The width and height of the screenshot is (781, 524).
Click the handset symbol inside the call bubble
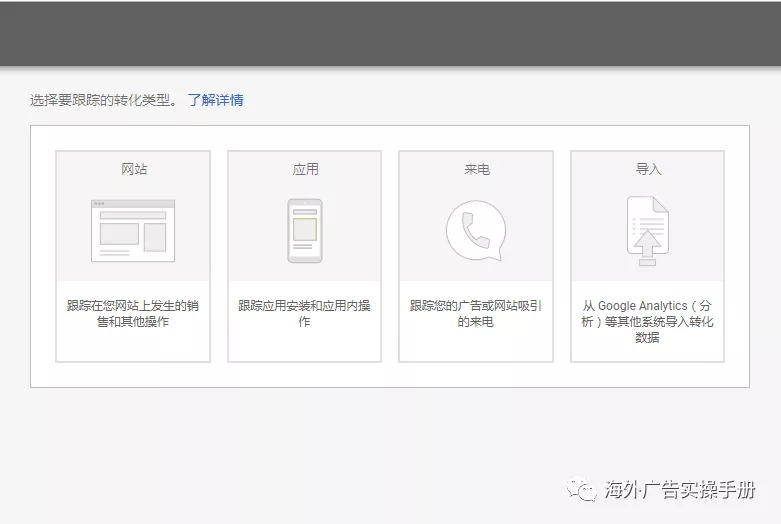tap(476, 231)
